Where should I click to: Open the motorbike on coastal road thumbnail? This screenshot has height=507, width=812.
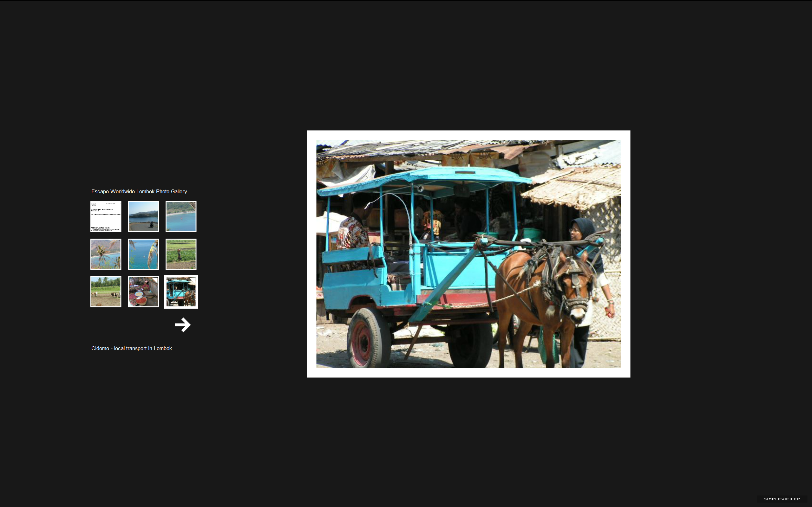click(x=143, y=217)
